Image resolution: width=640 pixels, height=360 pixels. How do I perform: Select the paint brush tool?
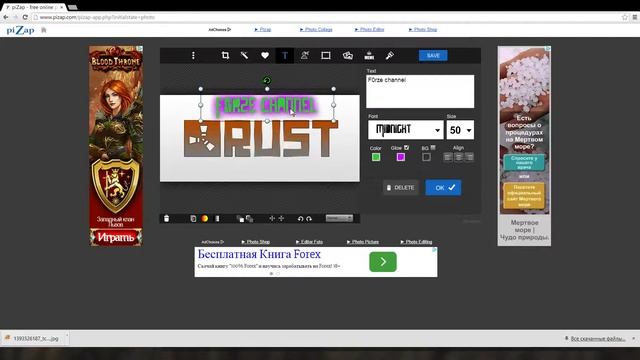pyautogui.click(x=390, y=56)
